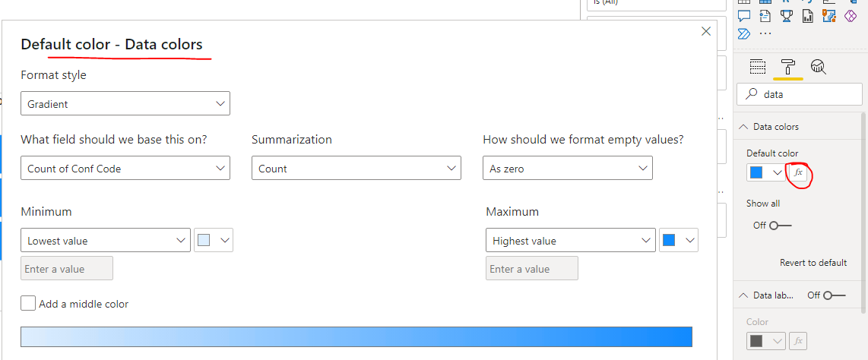Viewport: 868px width, 360px height.
Task: Click the Minimum 'Enter a value' field
Action: 66,268
